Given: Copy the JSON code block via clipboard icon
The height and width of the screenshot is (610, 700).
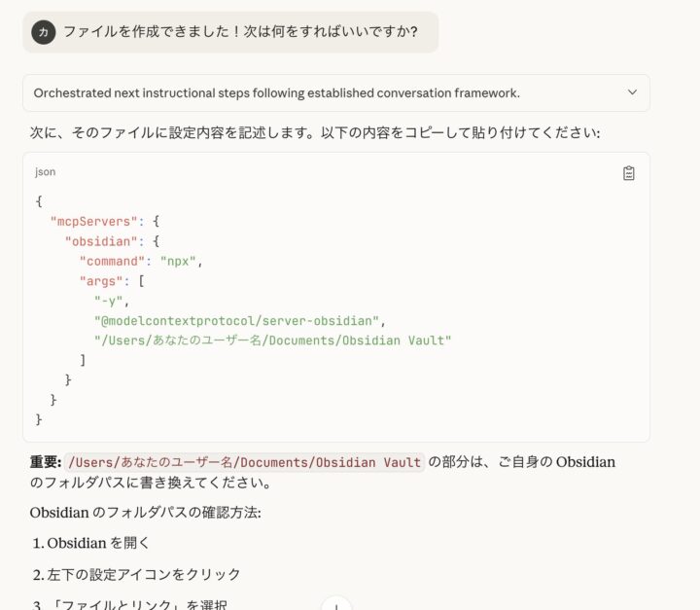Looking at the screenshot, I should click(x=628, y=173).
